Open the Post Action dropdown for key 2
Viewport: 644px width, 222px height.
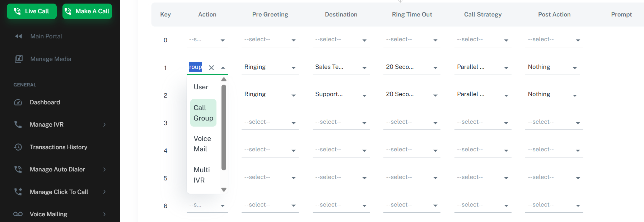tap(552, 95)
